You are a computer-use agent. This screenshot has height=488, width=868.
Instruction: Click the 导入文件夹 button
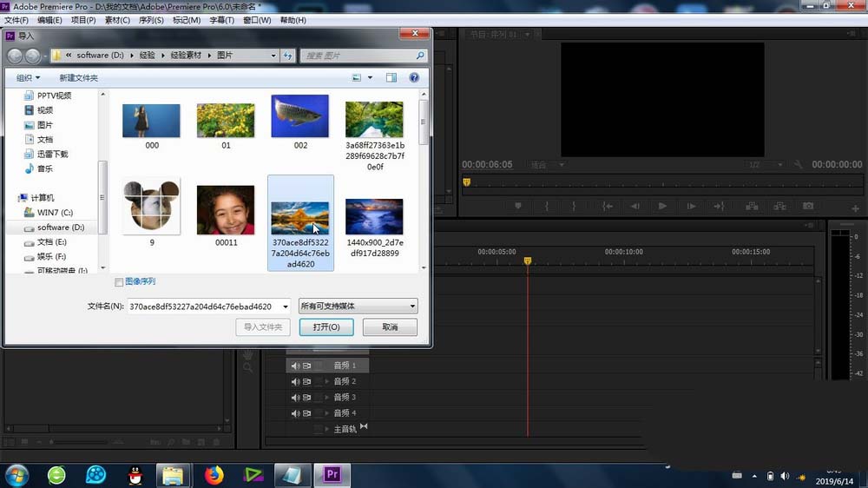263,326
